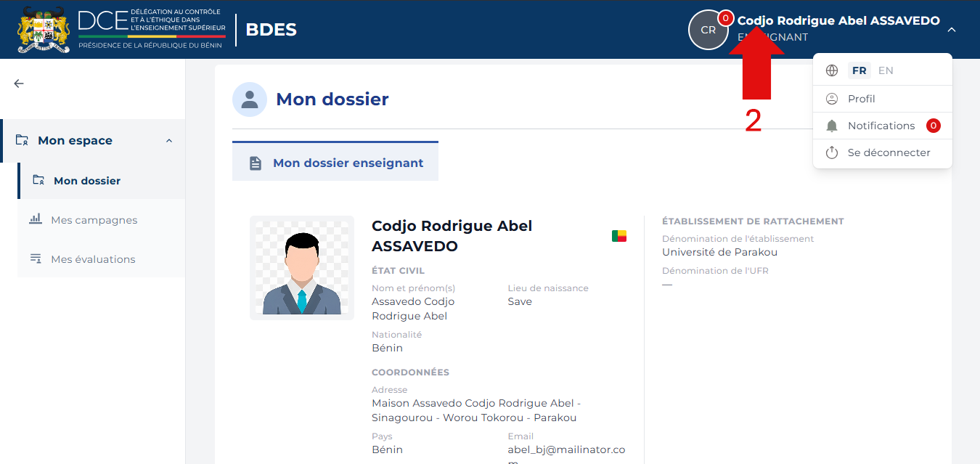Collapse the user menu chevron

click(x=952, y=30)
